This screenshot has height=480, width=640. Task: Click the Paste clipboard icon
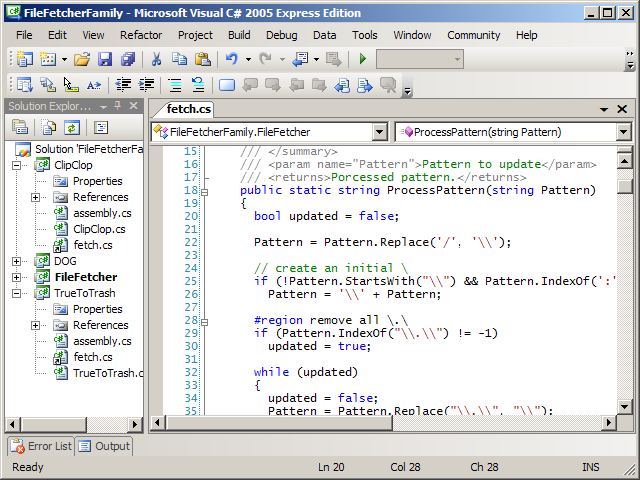(203, 59)
